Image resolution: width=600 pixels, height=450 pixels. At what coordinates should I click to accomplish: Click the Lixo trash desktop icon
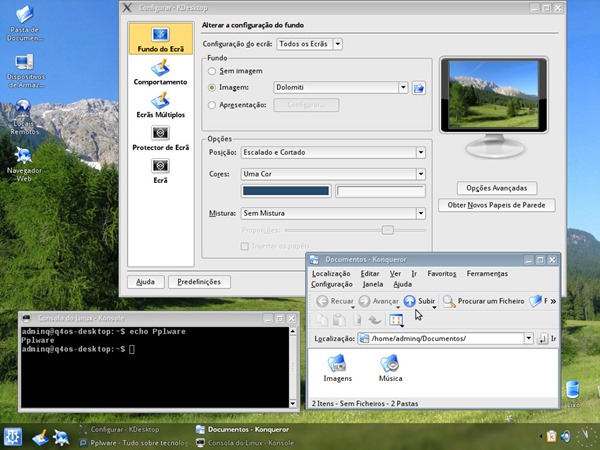[573, 394]
